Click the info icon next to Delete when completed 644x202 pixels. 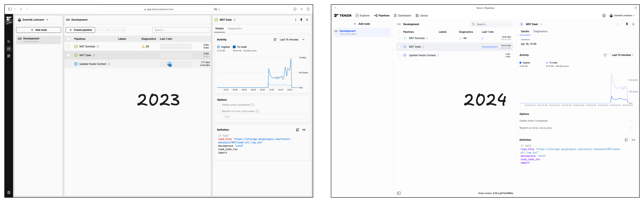253,105
